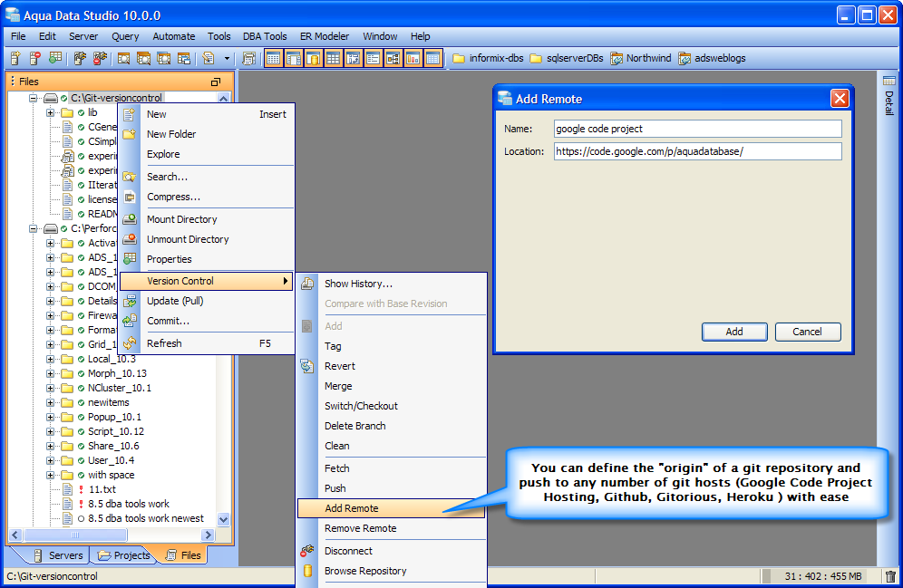Switch to the Projects tab
903x588 pixels.
click(x=124, y=555)
